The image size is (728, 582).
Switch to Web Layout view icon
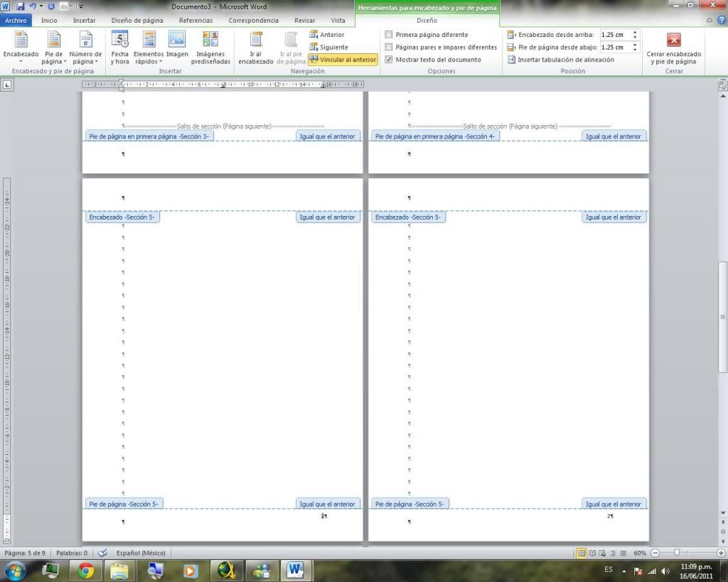click(602, 553)
